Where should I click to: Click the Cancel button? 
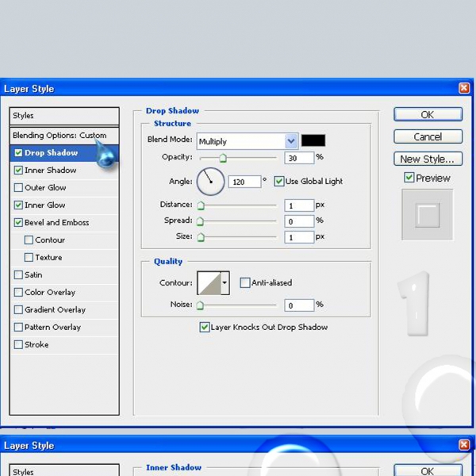tap(428, 137)
